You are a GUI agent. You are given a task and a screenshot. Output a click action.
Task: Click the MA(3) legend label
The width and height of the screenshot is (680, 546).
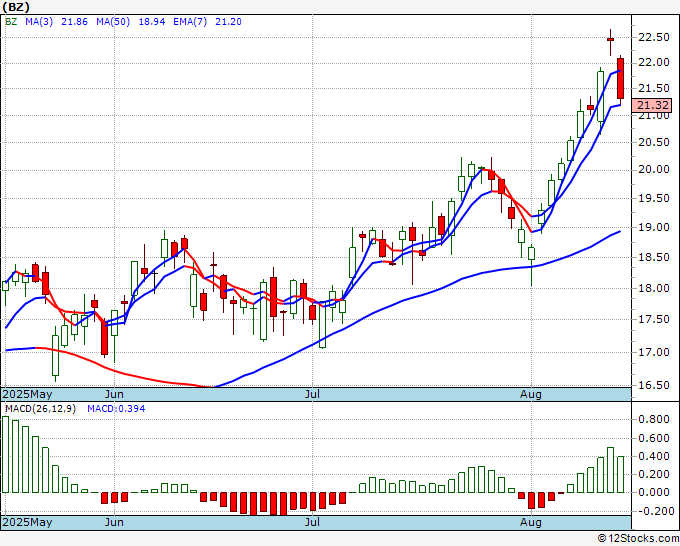[39, 22]
